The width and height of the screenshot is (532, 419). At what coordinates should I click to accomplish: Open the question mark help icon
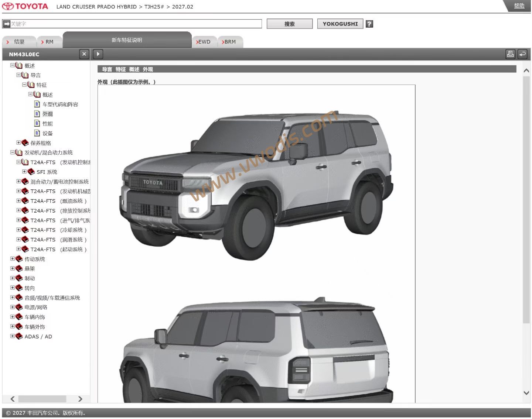[x=369, y=24]
